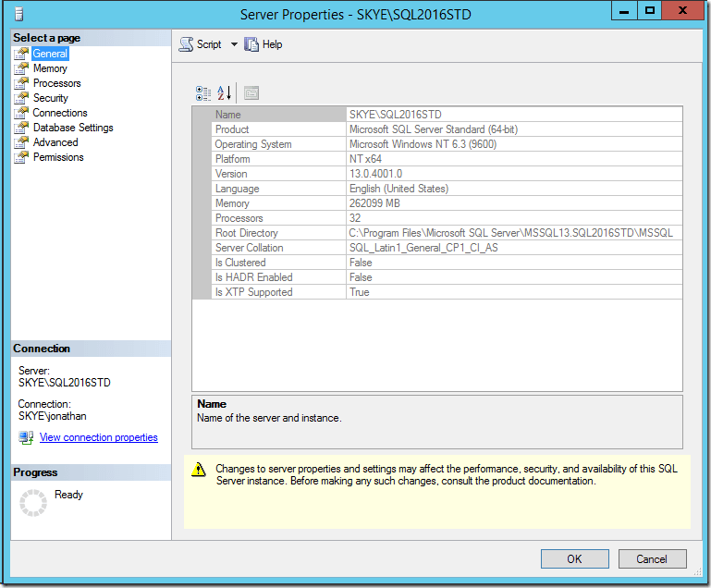The width and height of the screenshot is (711, 588).
Task: Open the Advanced page
Action: point(55,142)
